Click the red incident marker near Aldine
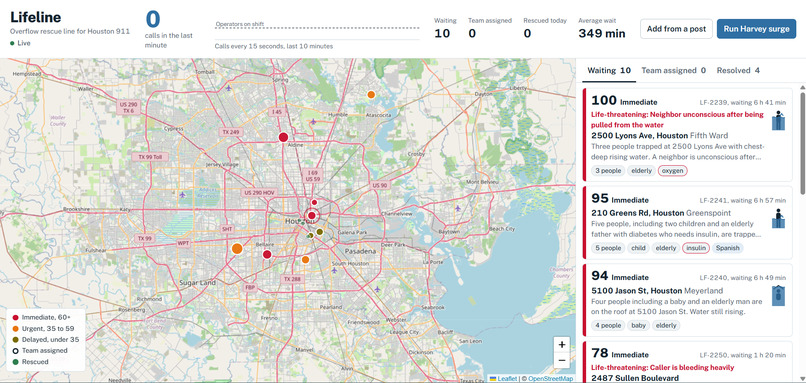This screenshot has width=806, height=383. [283, 137]
